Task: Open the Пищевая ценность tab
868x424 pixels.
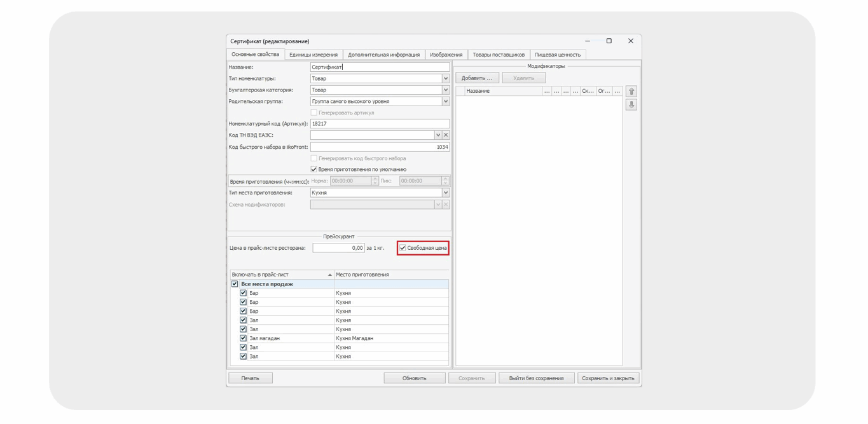Action: (557, 55)
